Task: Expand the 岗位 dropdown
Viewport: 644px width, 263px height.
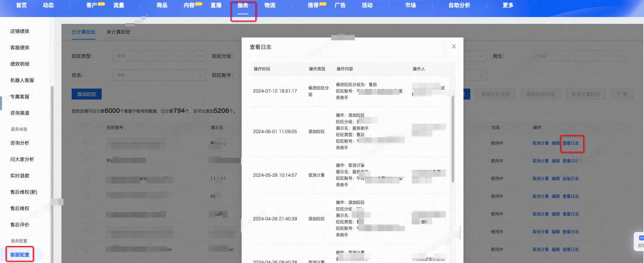Action: click(581, 56)
